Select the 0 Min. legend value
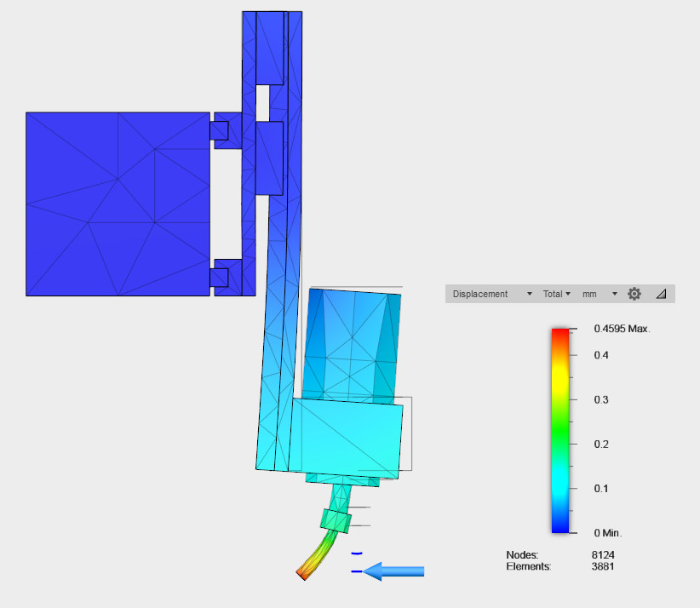The width and height of the screenshot is (700, 608). pos(607,533)
